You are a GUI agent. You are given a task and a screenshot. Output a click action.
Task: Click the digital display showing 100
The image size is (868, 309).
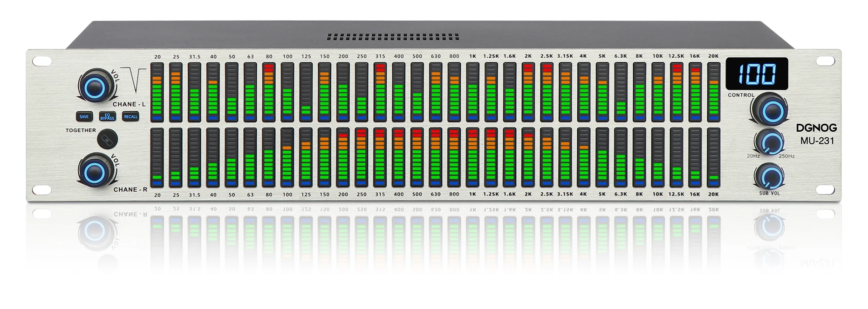757,74
